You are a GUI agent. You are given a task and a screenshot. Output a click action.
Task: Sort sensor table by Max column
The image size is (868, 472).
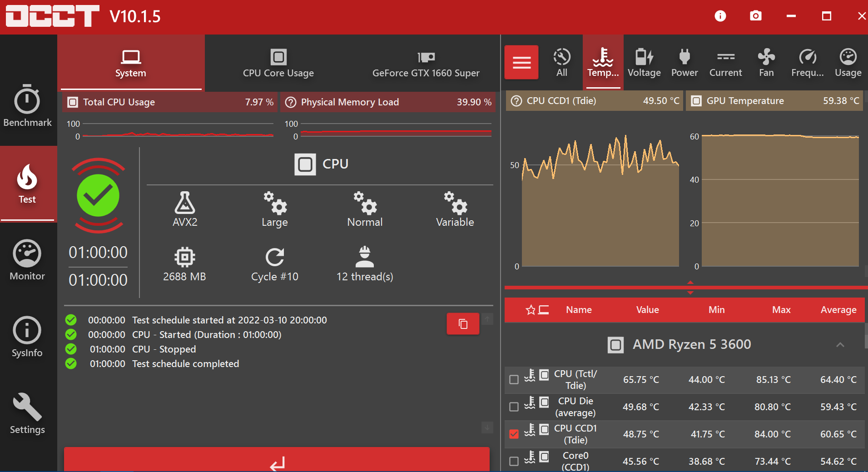(x=781, y=310)
